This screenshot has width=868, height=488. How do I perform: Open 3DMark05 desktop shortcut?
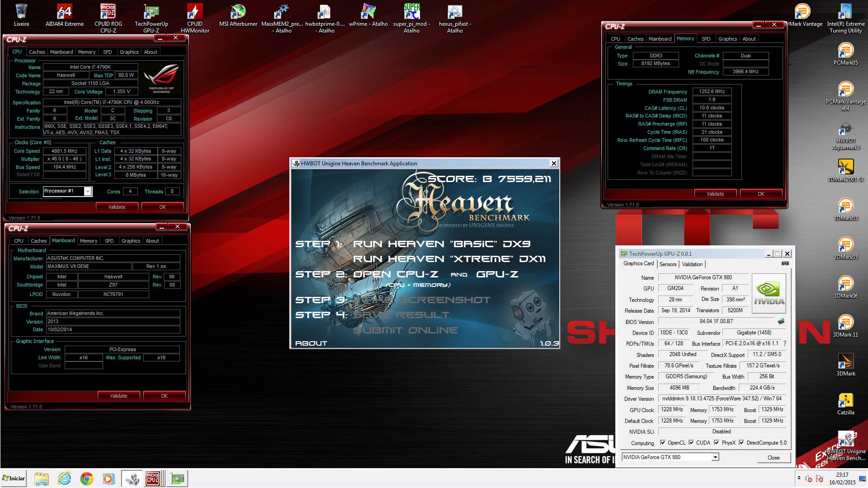click(845, 249)
